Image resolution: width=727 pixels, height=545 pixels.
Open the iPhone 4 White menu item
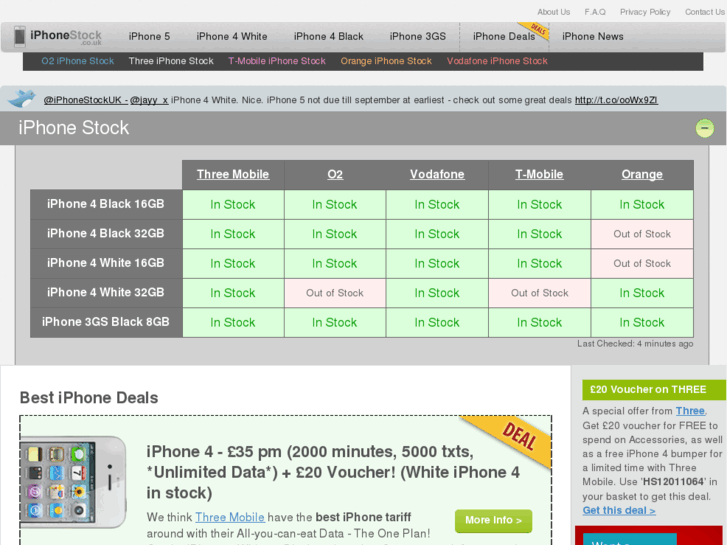(x=232, y=36)
